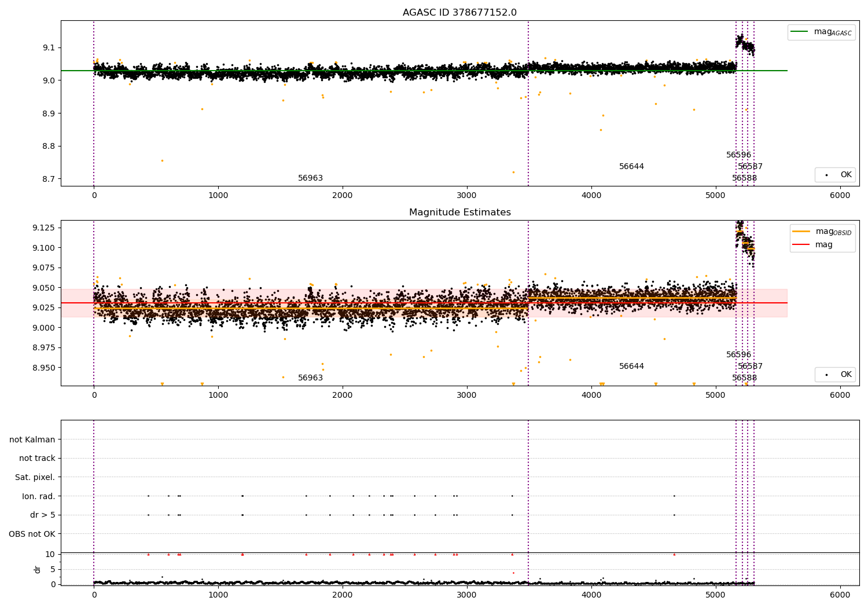Click x-tick 3000 under the top plot

tap(467, 196)
